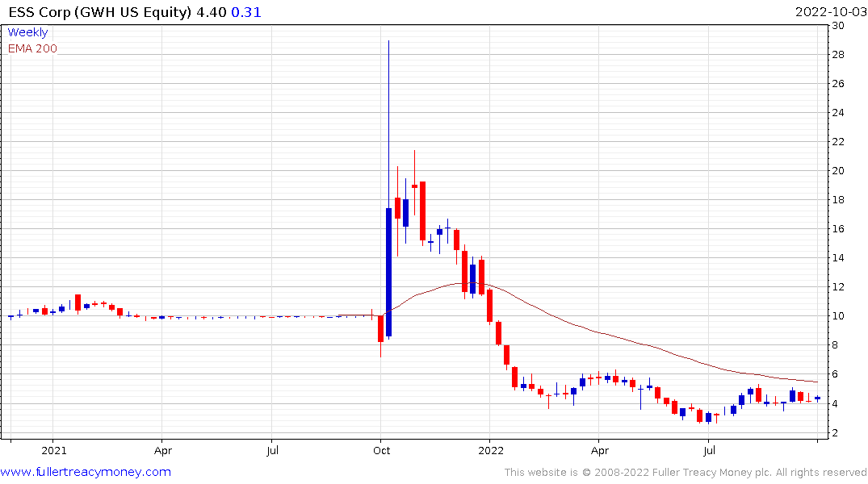Click the first Apr label after 2021
This screenshot has width=868, height=484.
163,450
